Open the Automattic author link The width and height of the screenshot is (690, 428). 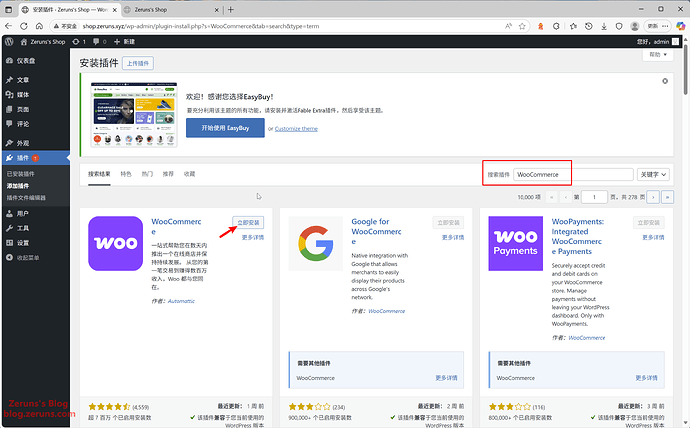pos(181,301)
